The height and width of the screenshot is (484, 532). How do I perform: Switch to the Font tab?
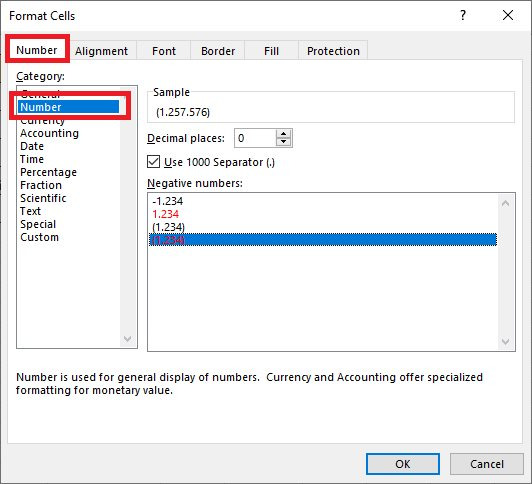(164, 51)
